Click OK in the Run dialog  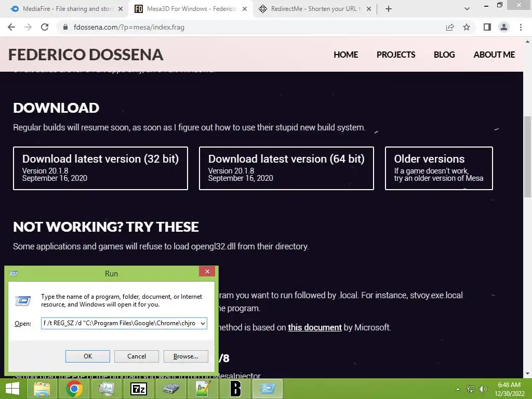[87, 356]
